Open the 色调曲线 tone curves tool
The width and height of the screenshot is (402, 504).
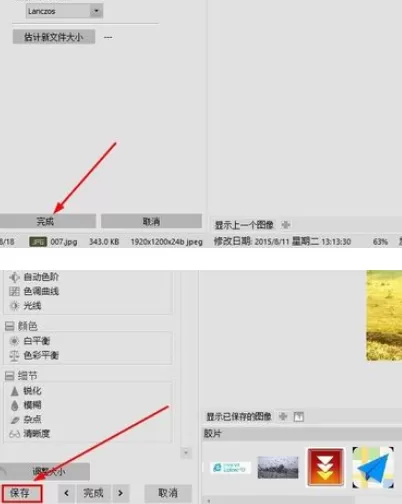point(34,291)
